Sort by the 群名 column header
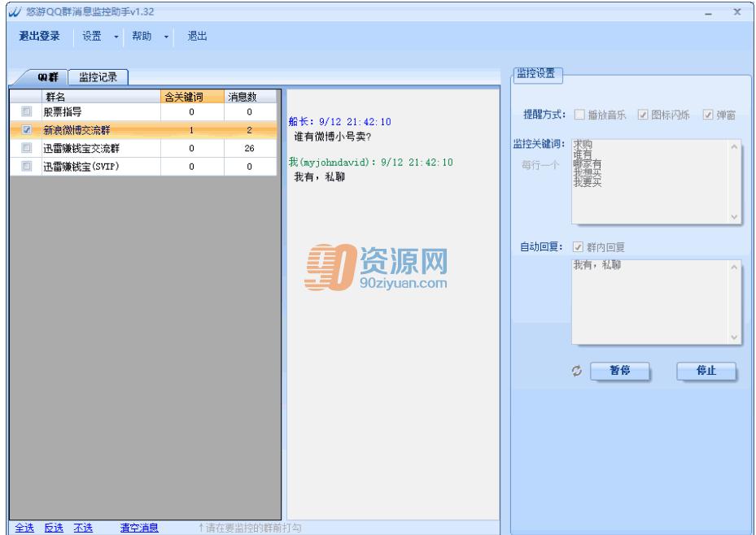 coord(101,97)
